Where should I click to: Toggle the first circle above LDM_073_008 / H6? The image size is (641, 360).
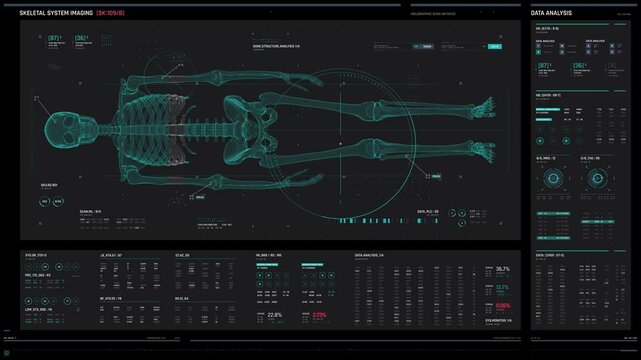[28, 301]
